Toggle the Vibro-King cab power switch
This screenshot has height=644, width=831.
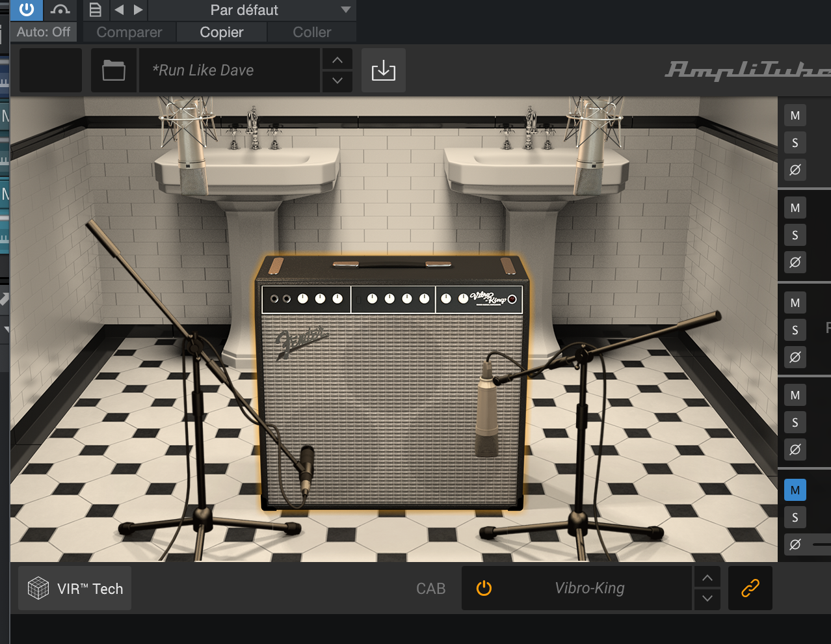click(x=484, y=587)
